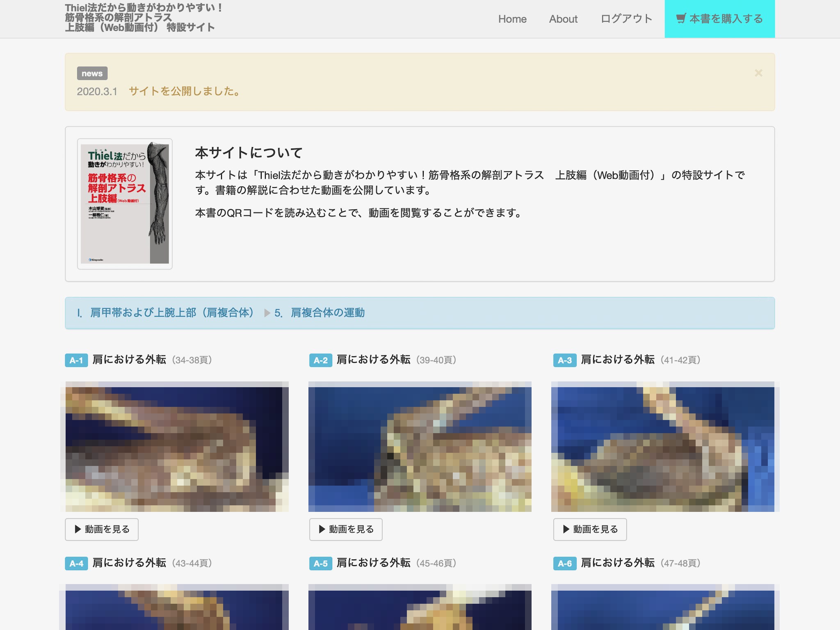
Task: Click the QRコード description sentence
Action: tap(359, 213)
